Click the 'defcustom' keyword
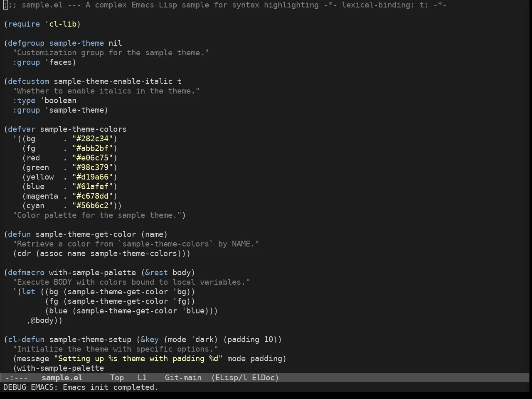The image size is (532, 399). (29, 81)
